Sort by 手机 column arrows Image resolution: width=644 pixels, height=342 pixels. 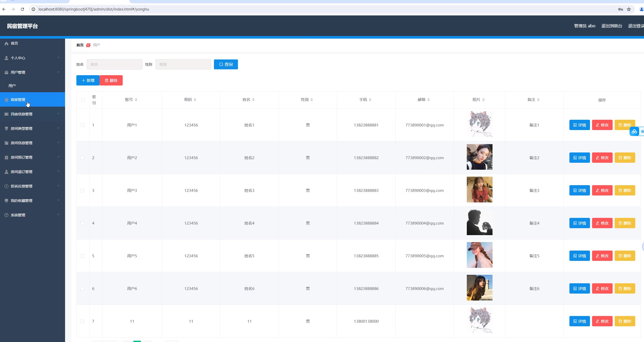(x=370, y=100)
